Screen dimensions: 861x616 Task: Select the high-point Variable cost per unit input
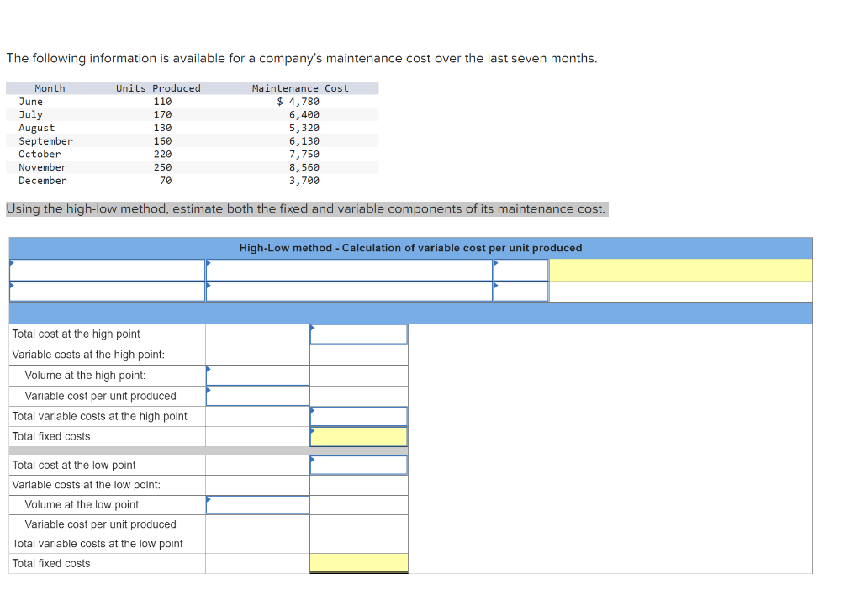coord(257,397)
